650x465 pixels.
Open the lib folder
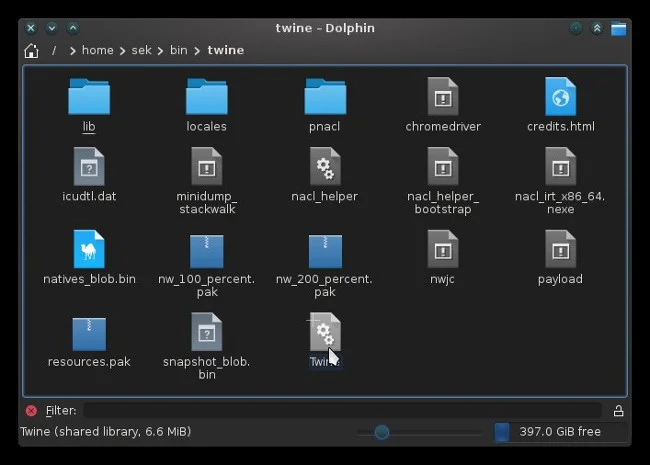89,98
